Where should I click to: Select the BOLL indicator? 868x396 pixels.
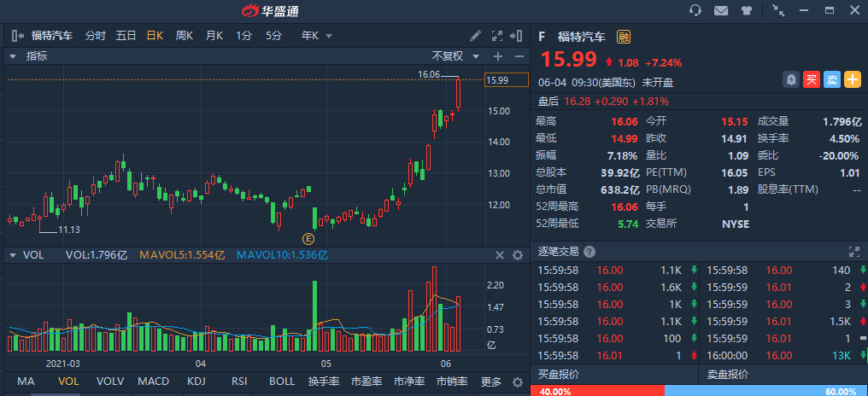282,381
